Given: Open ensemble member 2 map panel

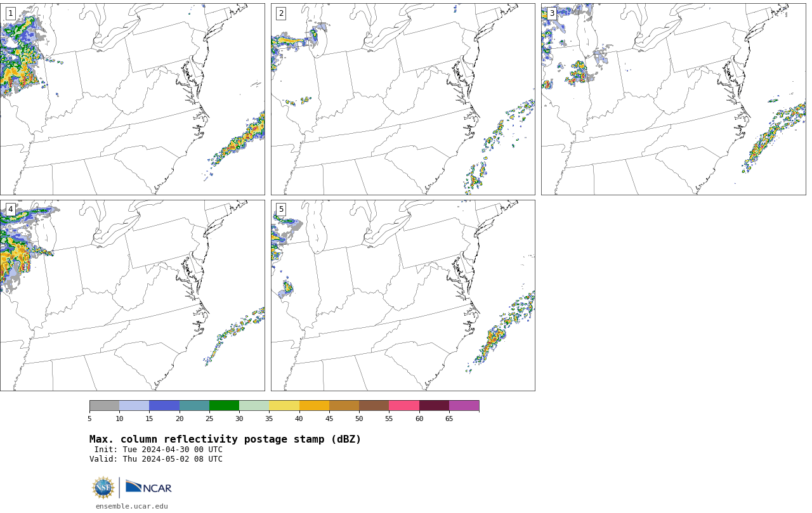Looking at the screenshot, I should tap(403, 99).
